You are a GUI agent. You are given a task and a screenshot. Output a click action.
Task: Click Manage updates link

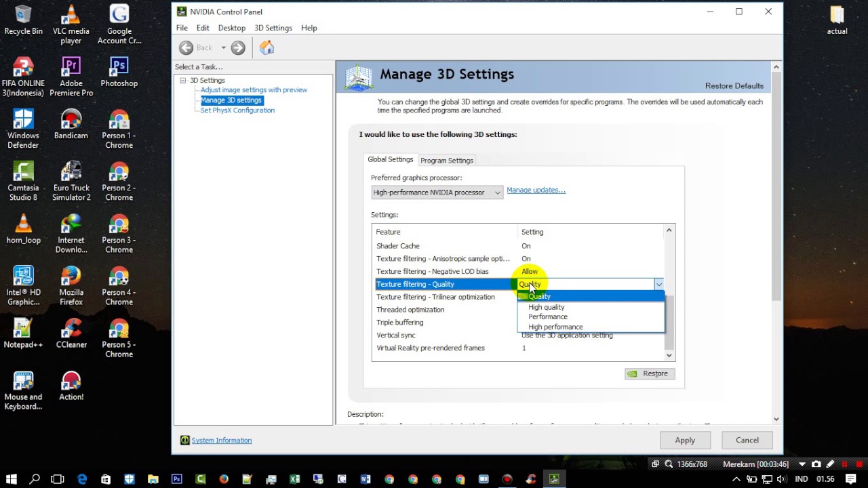pyautogui.click(x=536, y=190)
